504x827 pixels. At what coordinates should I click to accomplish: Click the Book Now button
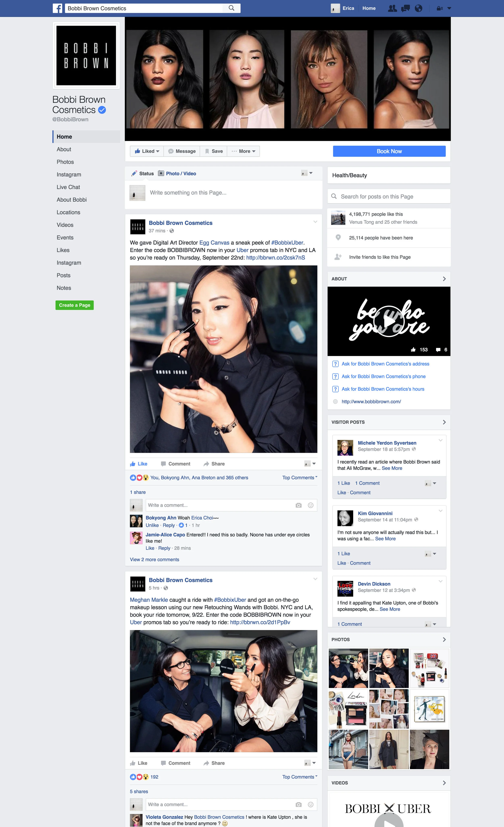pos(389,151)
